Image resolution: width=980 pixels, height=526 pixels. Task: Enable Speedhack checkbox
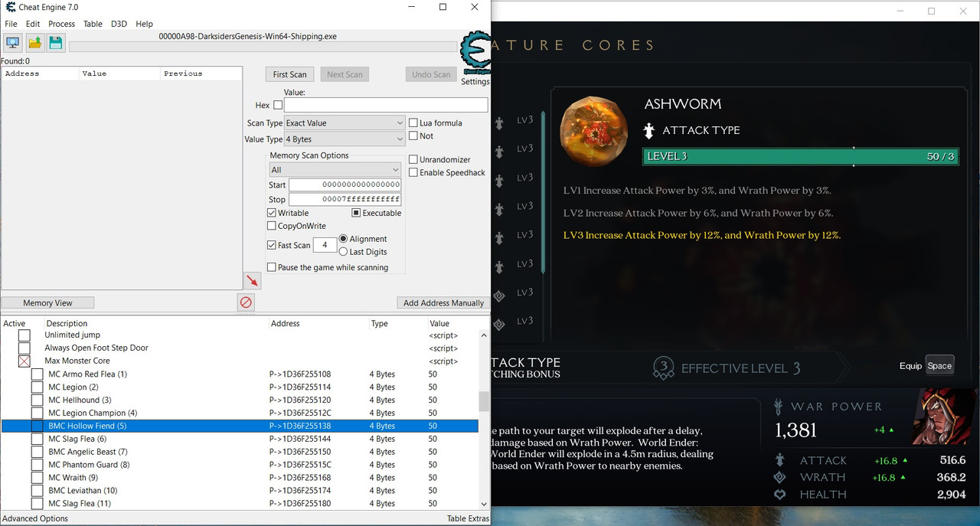pyautogui.click(x=413, y=172)
